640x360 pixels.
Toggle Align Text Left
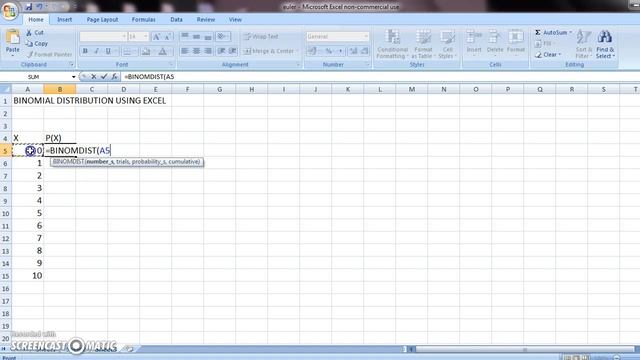coord(185,51)
